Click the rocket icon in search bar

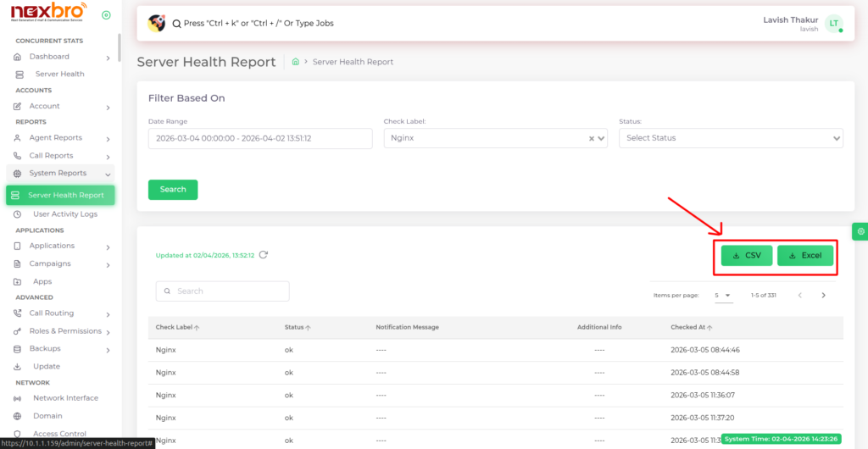pos(156,23)
